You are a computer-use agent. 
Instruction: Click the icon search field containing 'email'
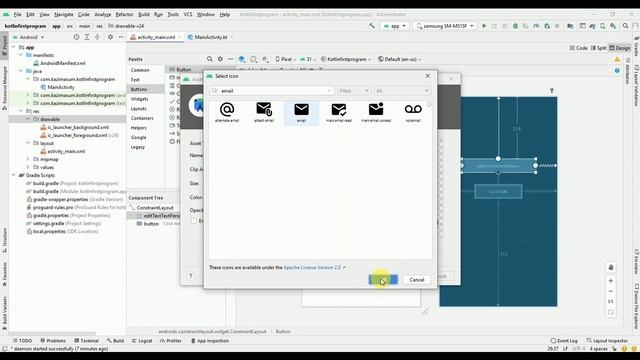pyautogui.click(x=271, y=91)
